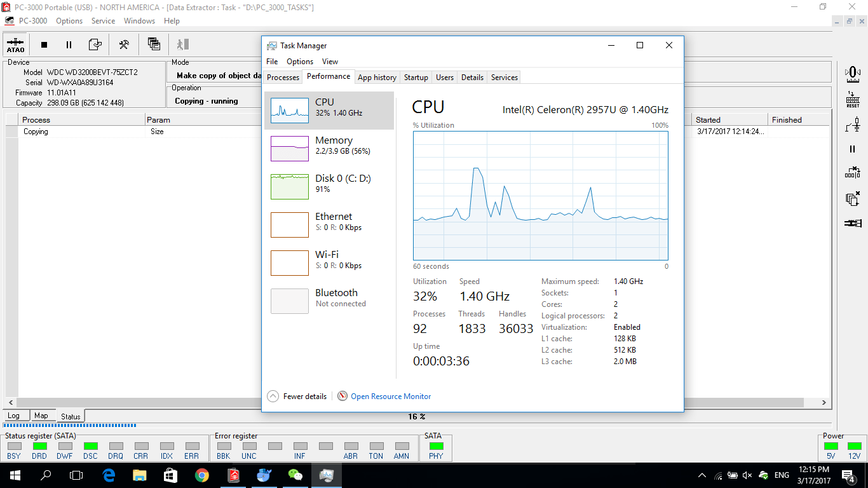Switch to the Services tab

(505, 78)
